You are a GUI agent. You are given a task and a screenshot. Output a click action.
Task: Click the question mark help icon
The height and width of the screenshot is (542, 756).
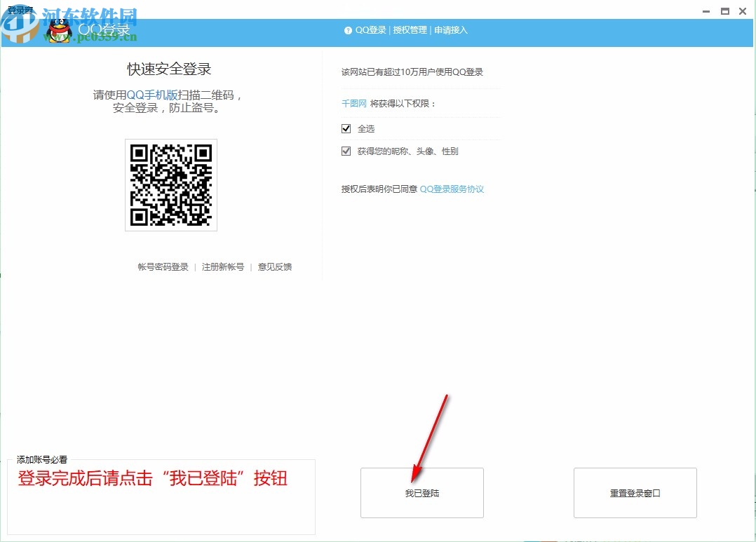tap(348, 30)
